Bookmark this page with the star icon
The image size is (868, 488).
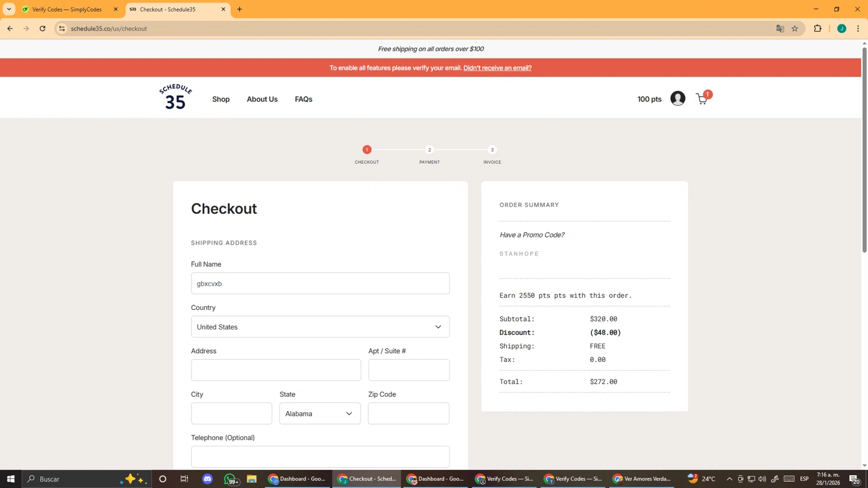point(795,28)
